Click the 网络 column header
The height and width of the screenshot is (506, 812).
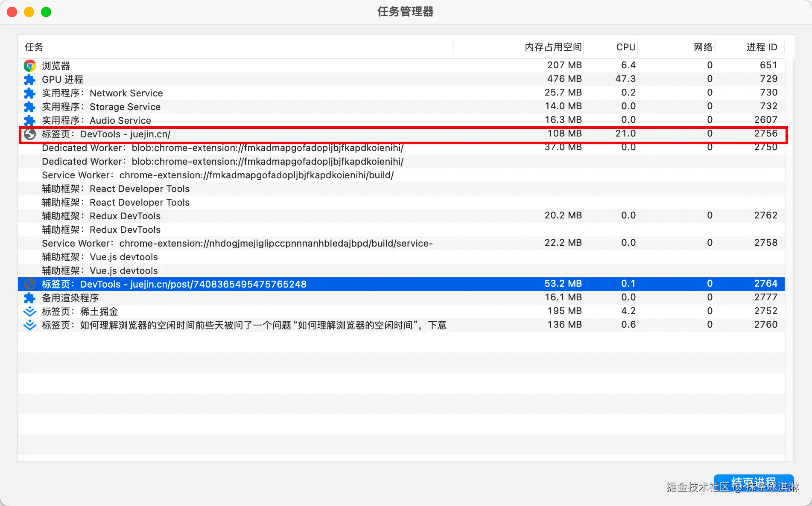pos(703,47)
